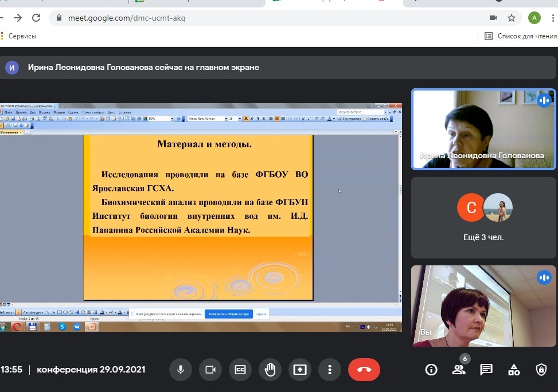Toggle Italic in PowerPoint toolbar
558x392 pixels.
click(x=252, y=119)
